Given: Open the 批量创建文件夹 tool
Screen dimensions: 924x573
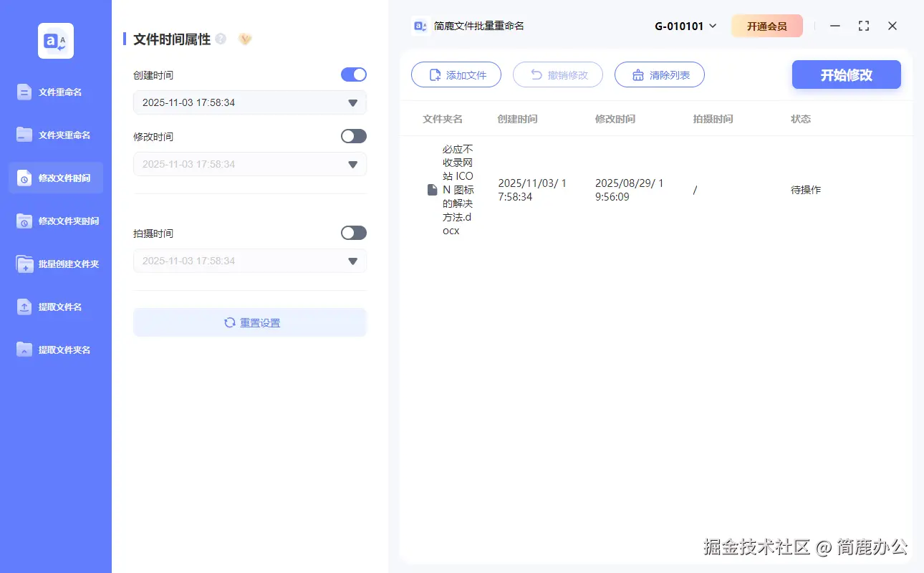Looking at the screenshot, I should pos(55,264).
